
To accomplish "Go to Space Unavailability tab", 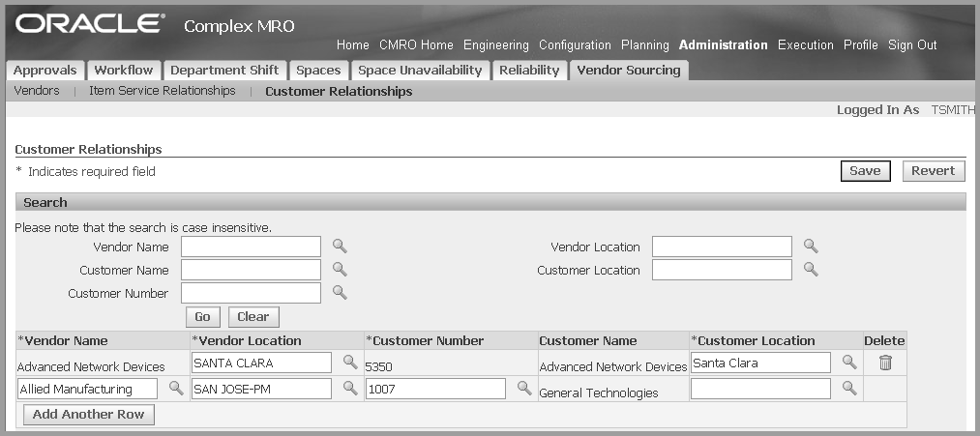I will click(420, 70).
